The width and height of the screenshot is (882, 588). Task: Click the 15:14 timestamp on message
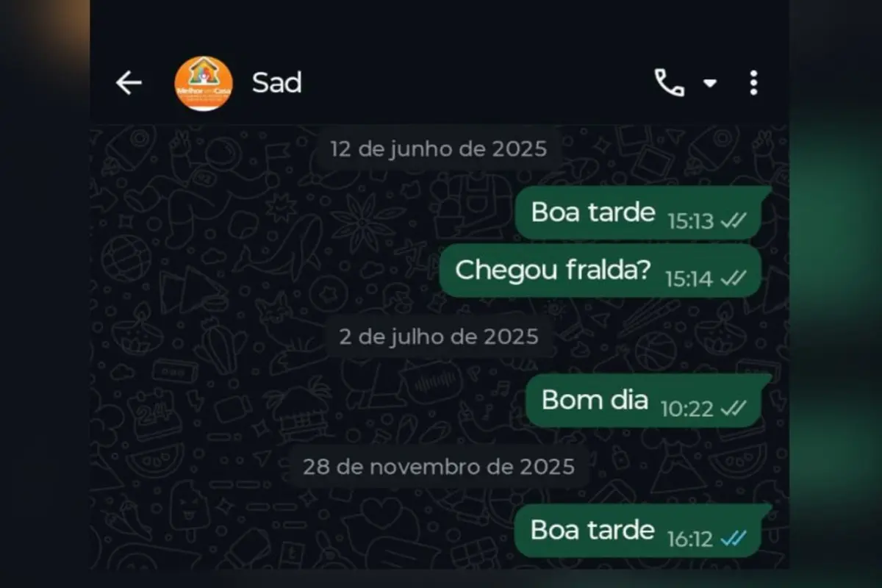click(689, 279)
